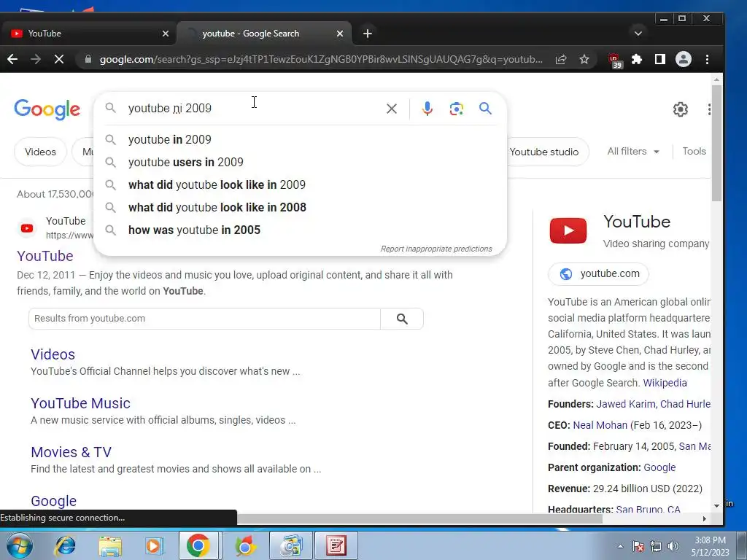
Task: Show hidden tray icons arrow
Action: click(620, 546)
